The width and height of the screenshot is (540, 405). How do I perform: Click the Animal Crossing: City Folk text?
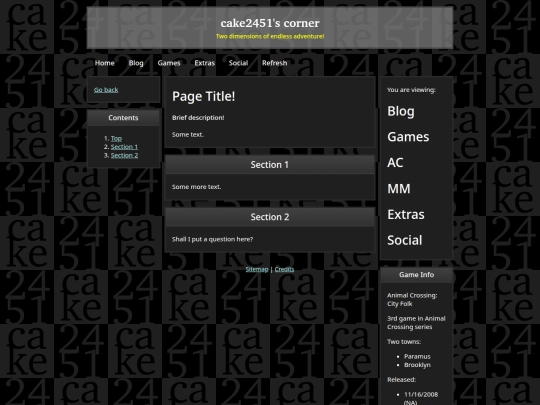[x=412, y=300]
